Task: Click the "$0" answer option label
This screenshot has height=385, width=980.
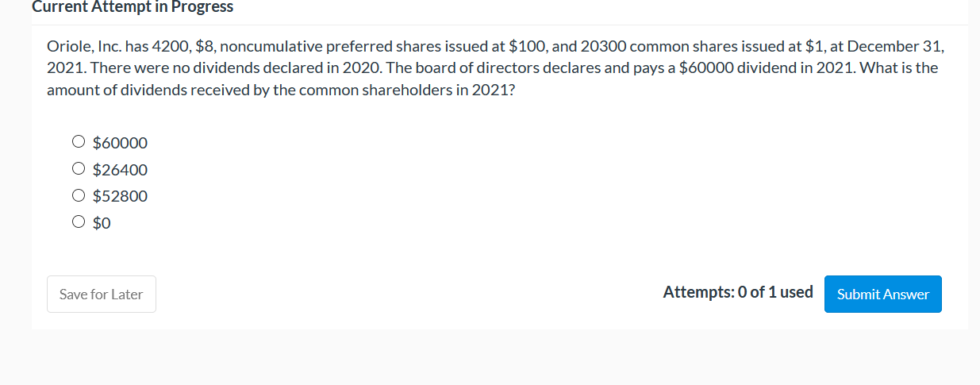Action: pyautogui.click(x=102, y=223)
